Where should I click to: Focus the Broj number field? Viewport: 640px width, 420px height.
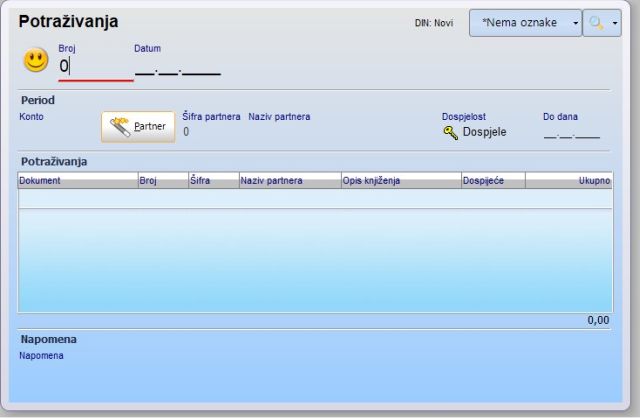pyautogui.click(x=95, y=67)
